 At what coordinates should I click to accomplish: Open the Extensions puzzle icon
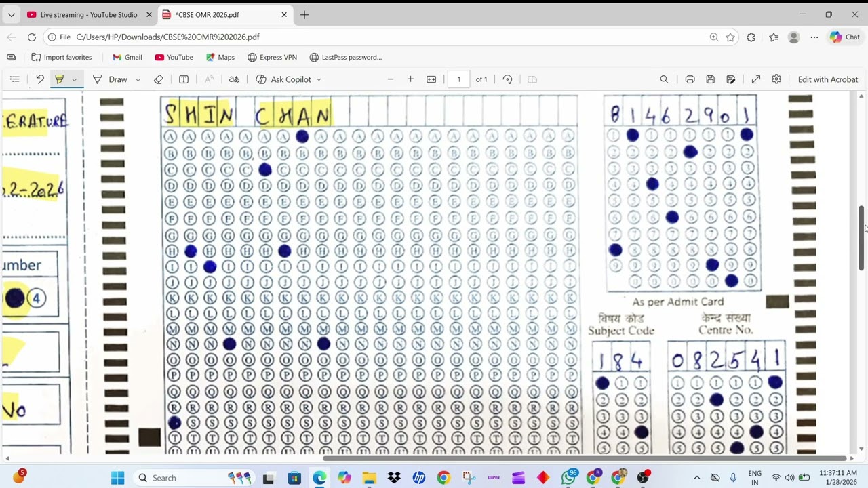751,37
